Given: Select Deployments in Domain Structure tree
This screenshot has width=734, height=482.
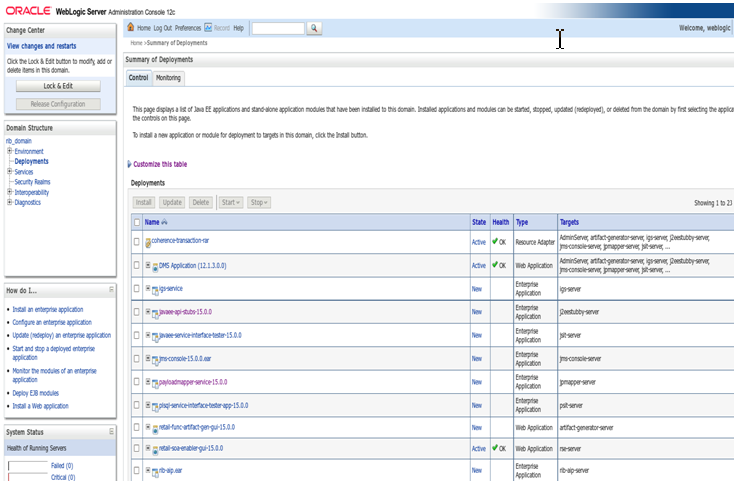Looking at the screenshot, I should tap(31, 161).
